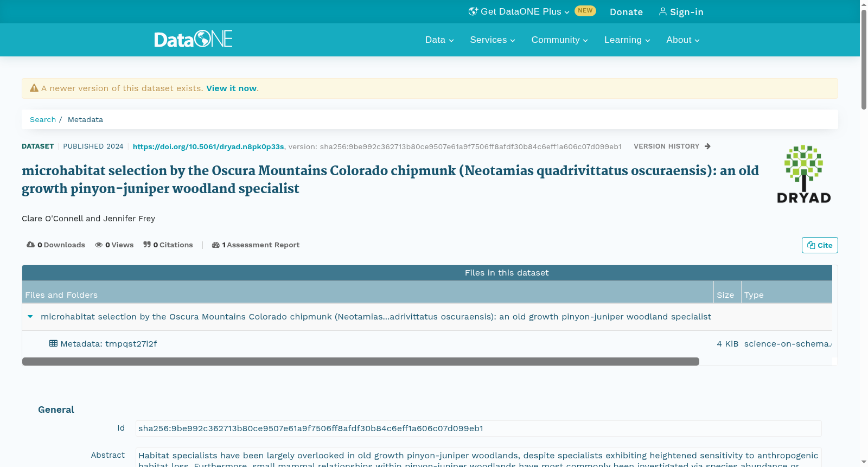Click the Downloads cloud icon
This screenshot has height=467, width=868.
point(30,245)
